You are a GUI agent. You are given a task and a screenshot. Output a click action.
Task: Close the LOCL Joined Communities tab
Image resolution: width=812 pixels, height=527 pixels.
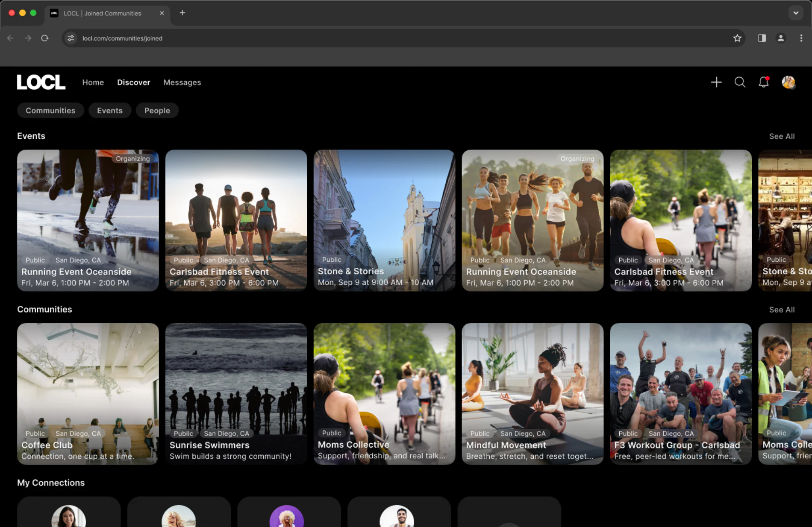click(x=162, y=13)
